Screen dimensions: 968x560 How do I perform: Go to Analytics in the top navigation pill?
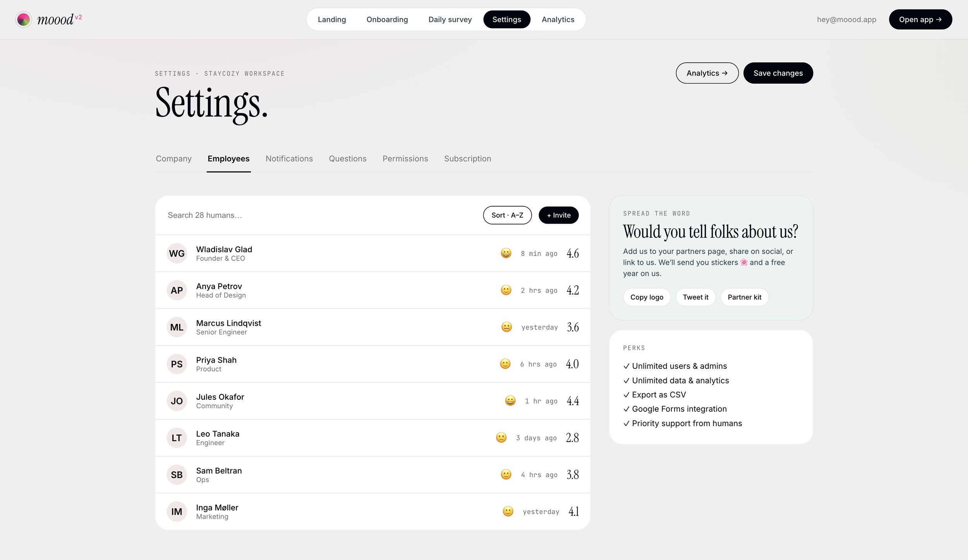[x=558, y=19]
